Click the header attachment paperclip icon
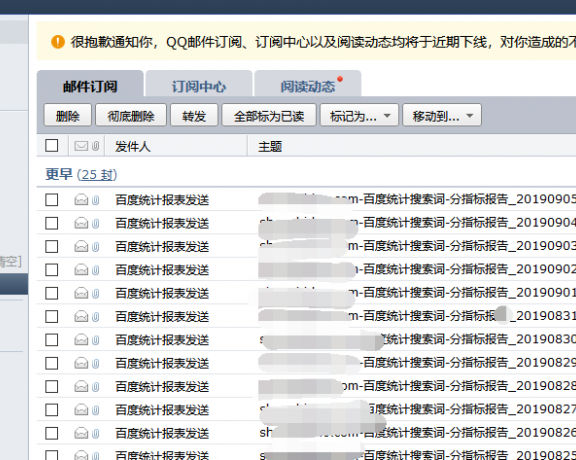576x460 pixels. pos(96,146)
